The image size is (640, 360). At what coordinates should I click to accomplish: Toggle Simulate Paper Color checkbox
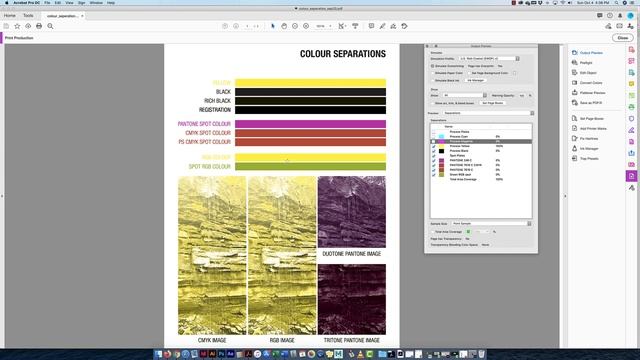(433, 73)
